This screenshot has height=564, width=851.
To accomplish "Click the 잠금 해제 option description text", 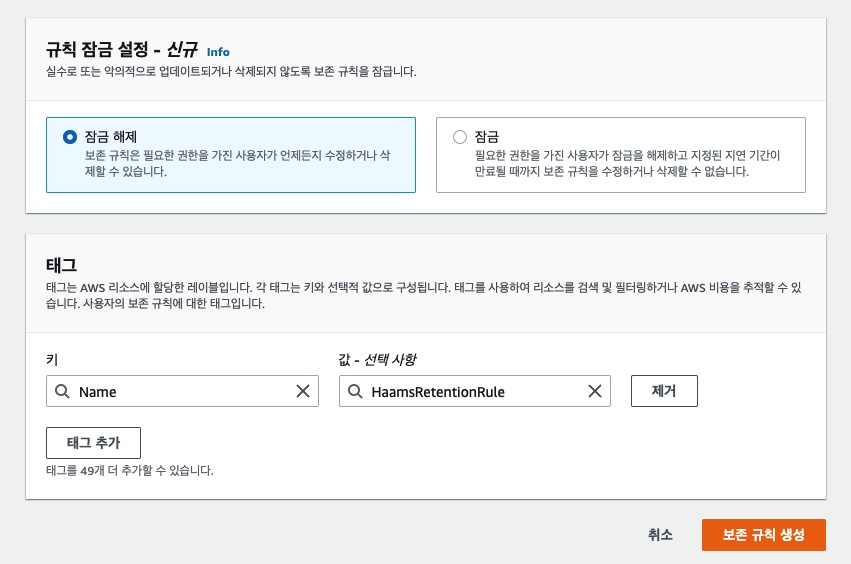I will point(237,163).
